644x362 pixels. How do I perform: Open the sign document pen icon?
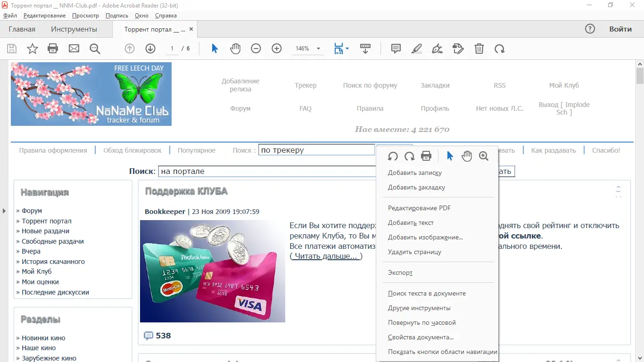438,49
